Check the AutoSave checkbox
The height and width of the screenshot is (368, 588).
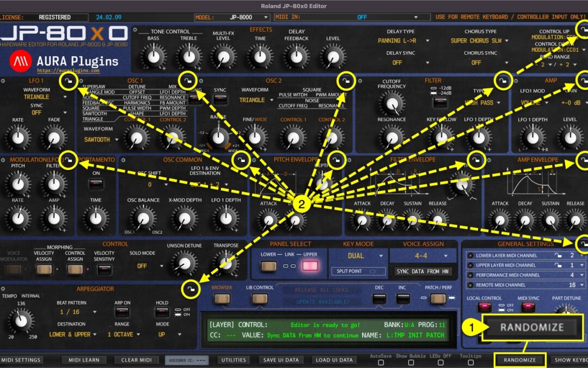click(x=381, y=364)
